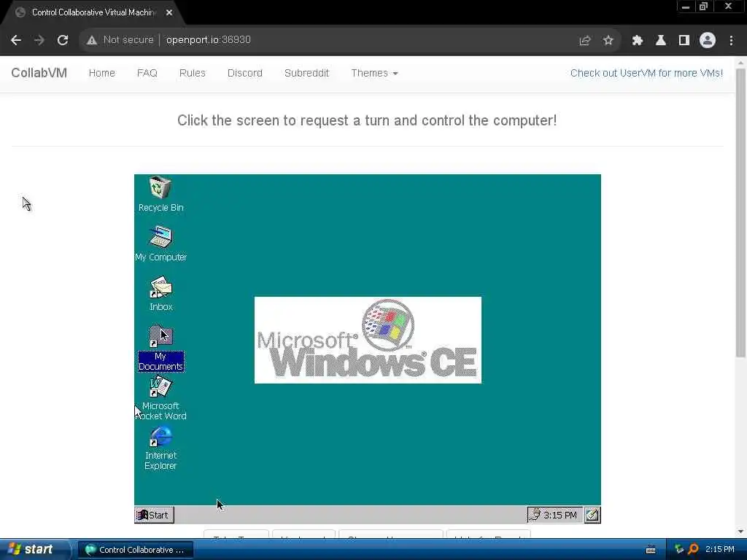Click the page's vertical scrollbar thumb
This screenshot has height=560, width=747.
(x=740, y=213)
